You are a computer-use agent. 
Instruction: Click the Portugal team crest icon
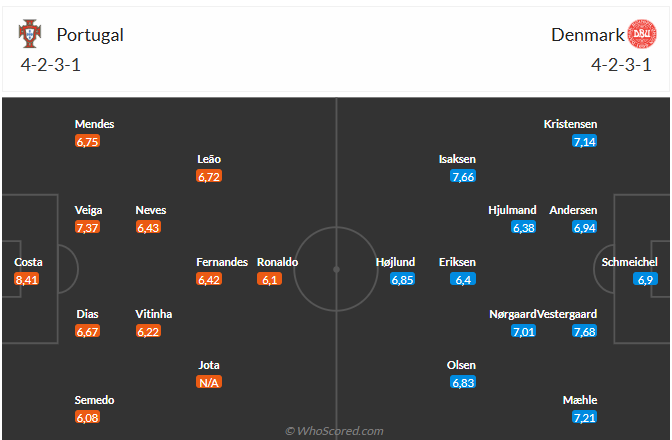click(x=30, y=33)
